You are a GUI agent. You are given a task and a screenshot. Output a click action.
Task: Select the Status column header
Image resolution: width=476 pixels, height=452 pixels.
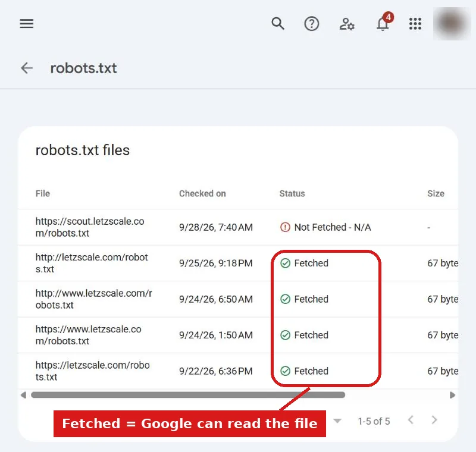coord(292,193)
